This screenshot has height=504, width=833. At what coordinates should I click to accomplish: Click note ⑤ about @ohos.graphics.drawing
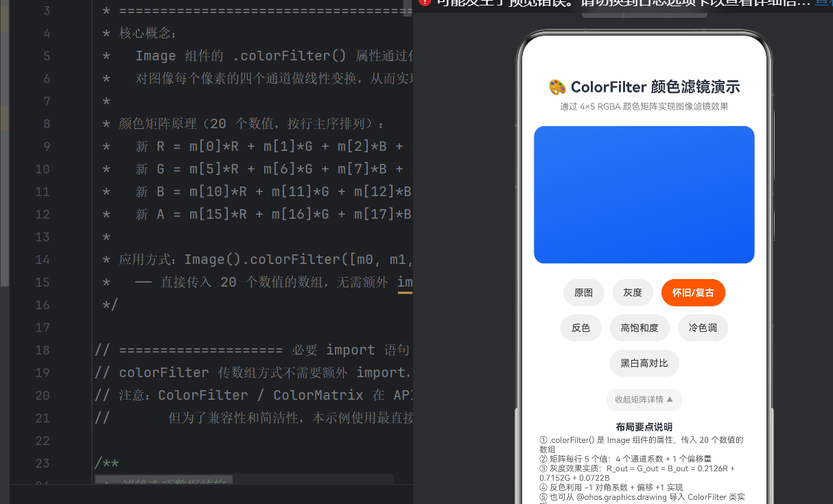[643, 497]
